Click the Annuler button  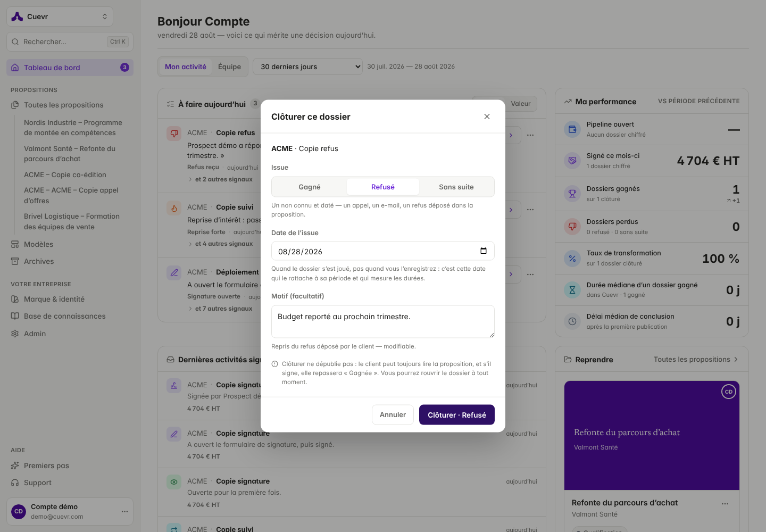pyautogui.click(x=393, y=415)
